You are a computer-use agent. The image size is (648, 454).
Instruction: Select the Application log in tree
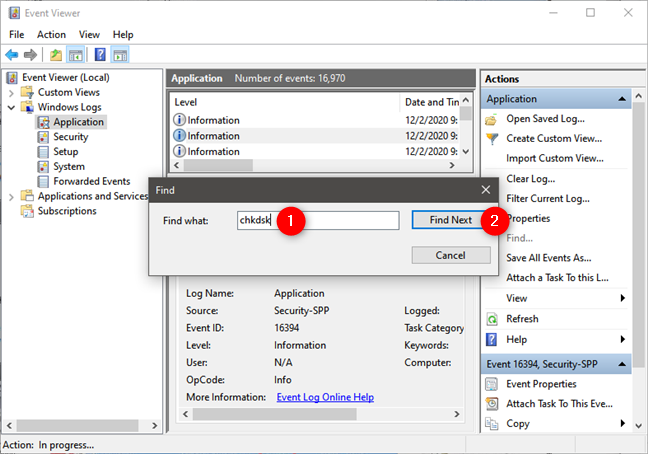point(78,122)
